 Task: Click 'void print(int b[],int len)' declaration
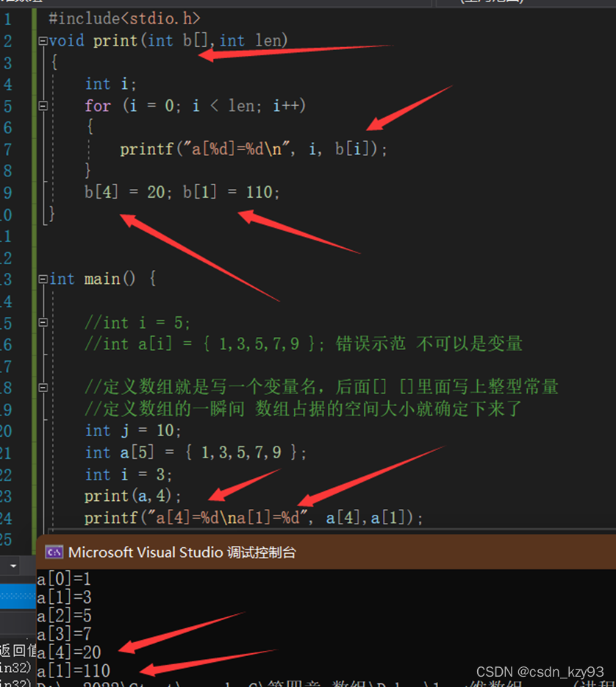[168, 40]
